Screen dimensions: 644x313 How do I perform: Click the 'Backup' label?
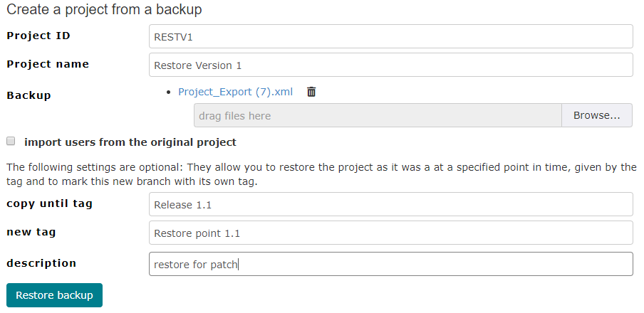point(28,95)
